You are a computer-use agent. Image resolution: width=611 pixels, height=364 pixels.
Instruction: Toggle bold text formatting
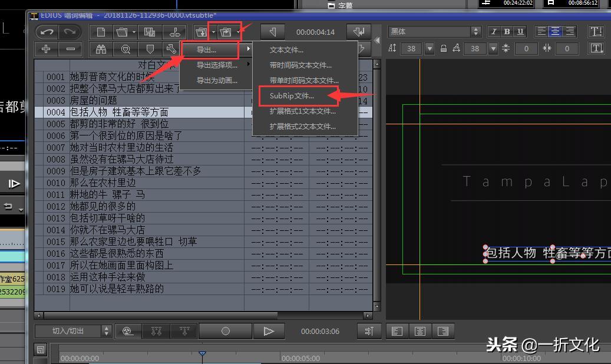click(507, 32)
